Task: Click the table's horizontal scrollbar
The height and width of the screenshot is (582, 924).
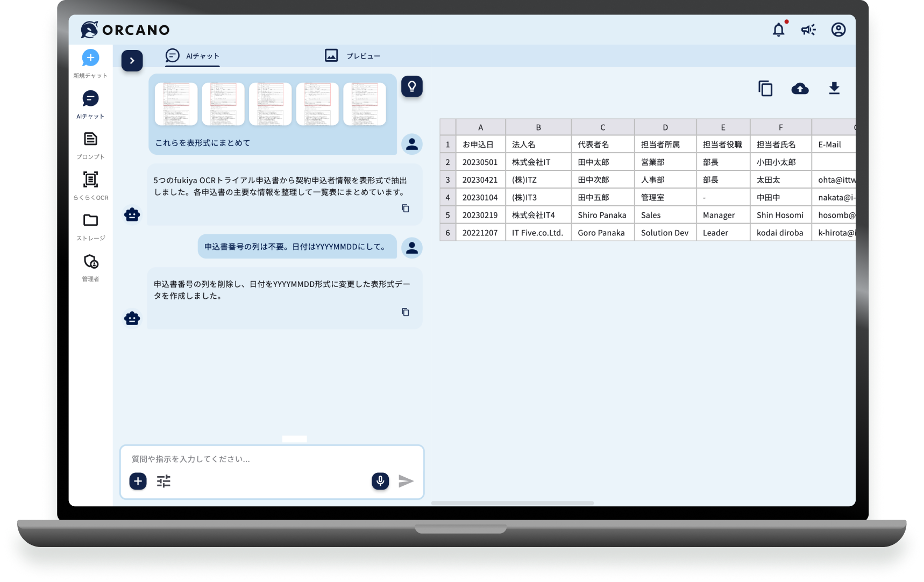Action: coord(512,503)
